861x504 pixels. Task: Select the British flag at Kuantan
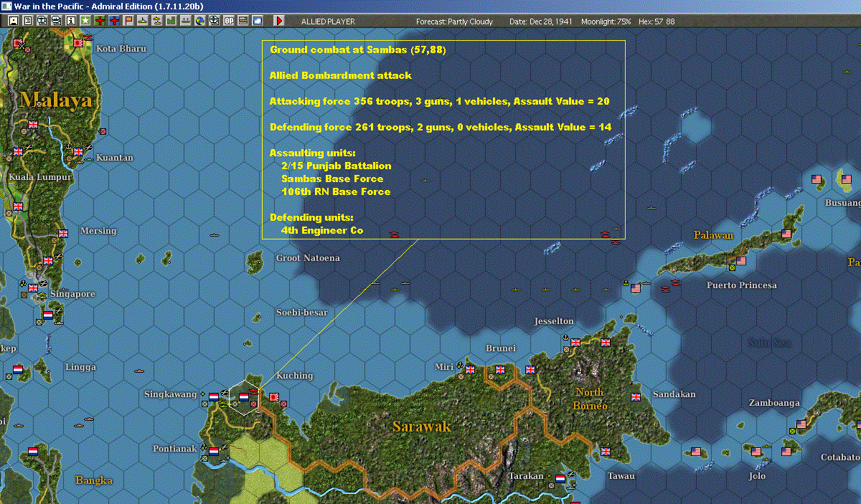pos(78,152)
